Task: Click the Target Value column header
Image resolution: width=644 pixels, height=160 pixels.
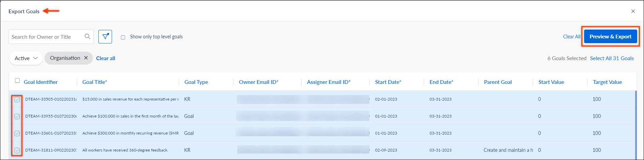Action: coord(607,82)
